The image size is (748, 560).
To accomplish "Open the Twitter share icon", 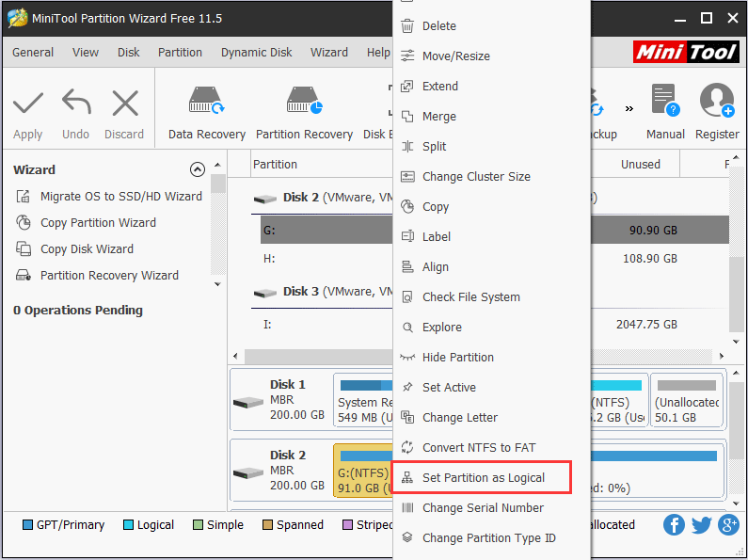I will 701,524.
